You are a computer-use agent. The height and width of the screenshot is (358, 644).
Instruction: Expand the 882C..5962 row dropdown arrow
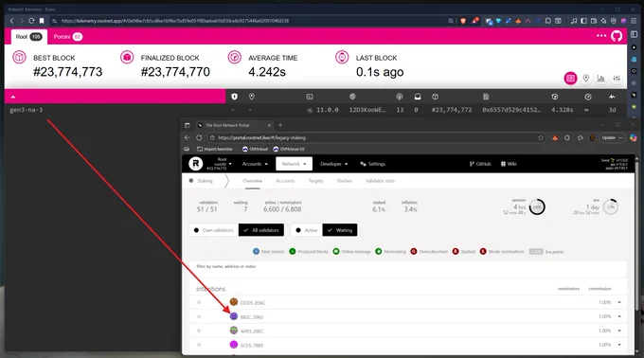(x=619, y=316)
